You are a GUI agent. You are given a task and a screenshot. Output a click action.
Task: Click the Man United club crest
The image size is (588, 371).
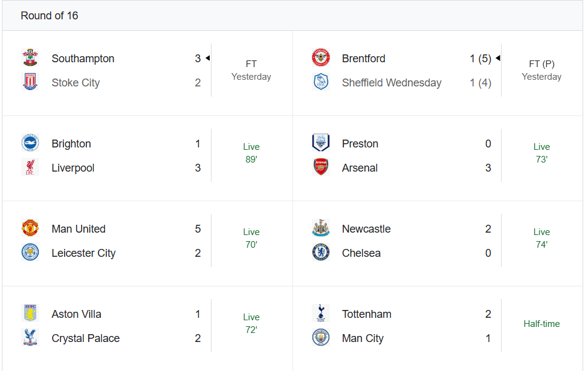[30, 228]
